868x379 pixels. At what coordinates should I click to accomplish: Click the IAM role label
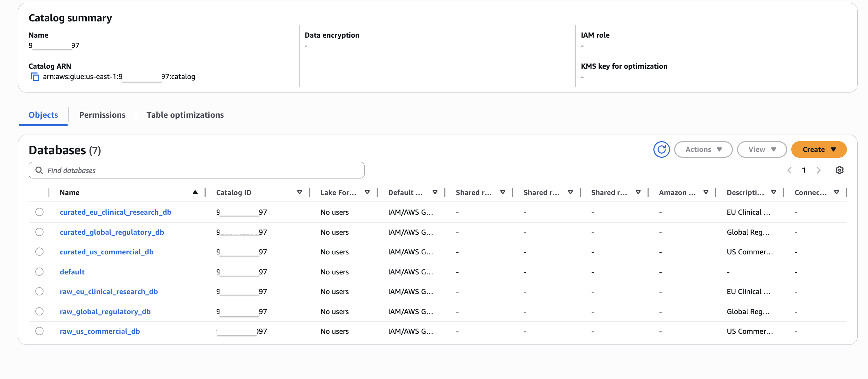(595, 35)
